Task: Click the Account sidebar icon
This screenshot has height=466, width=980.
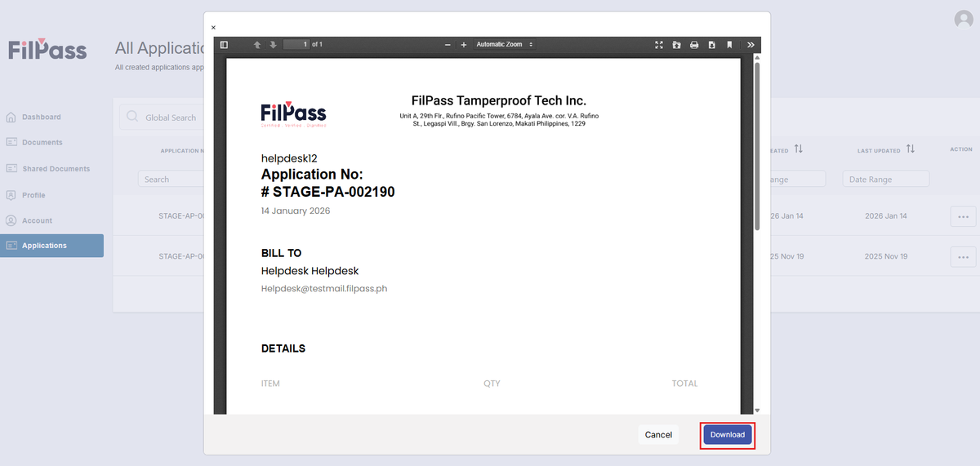Action: 11,220
